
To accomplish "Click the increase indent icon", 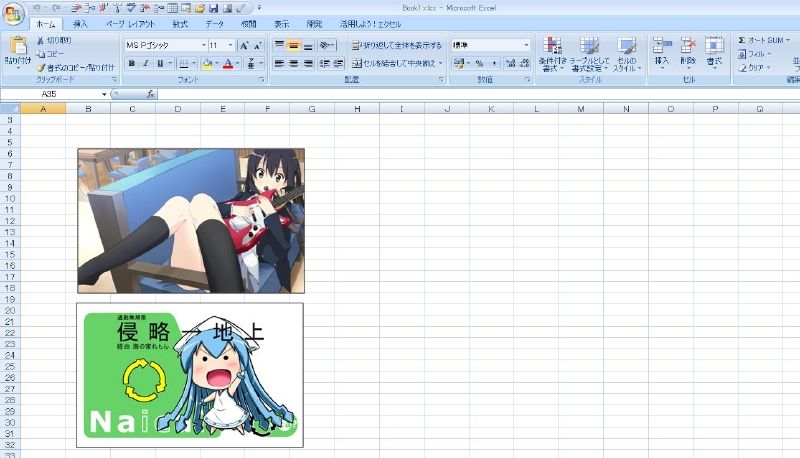I will click(x=338, y=63).
